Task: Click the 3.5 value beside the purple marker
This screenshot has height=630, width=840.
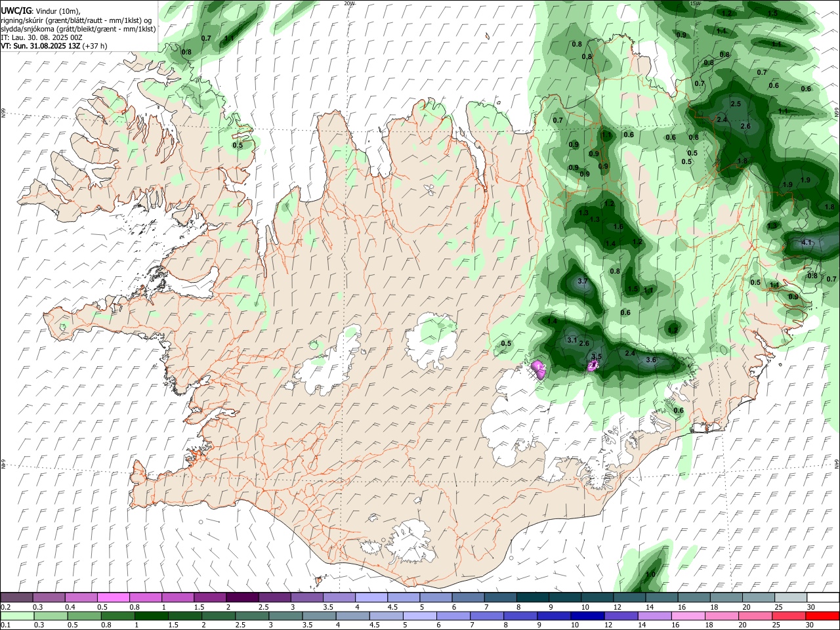Action: (596, 356)
